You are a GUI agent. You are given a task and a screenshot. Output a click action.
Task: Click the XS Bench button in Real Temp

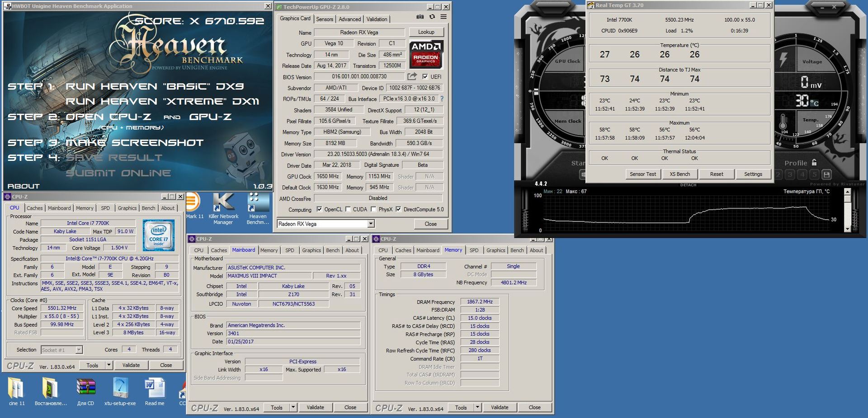(x=680, y=174)
